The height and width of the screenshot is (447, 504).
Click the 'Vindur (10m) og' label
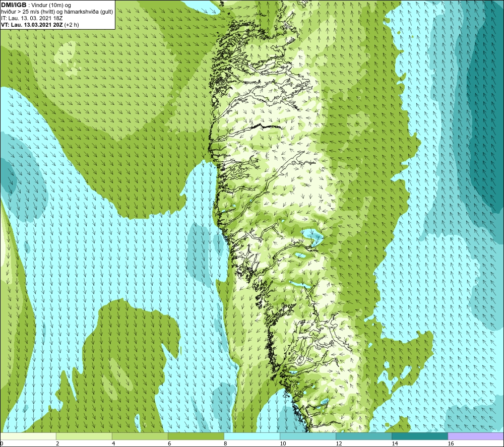click(x=51, y=6)
